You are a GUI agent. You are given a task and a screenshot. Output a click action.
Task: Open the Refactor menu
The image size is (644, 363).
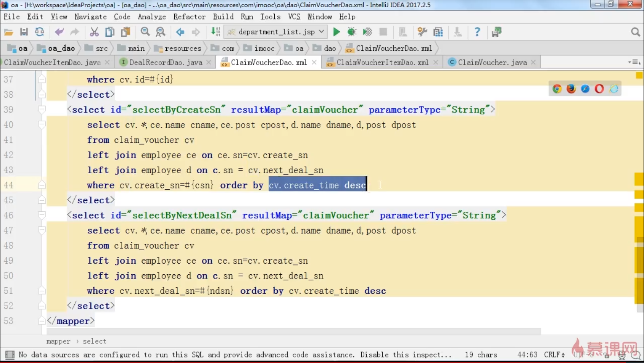(x=189, y=17)
